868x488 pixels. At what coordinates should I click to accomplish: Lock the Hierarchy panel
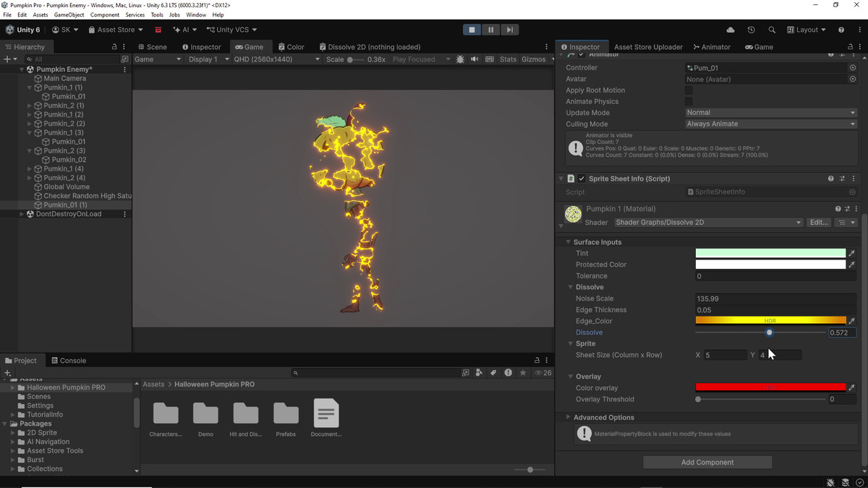[x=114, y=47]
